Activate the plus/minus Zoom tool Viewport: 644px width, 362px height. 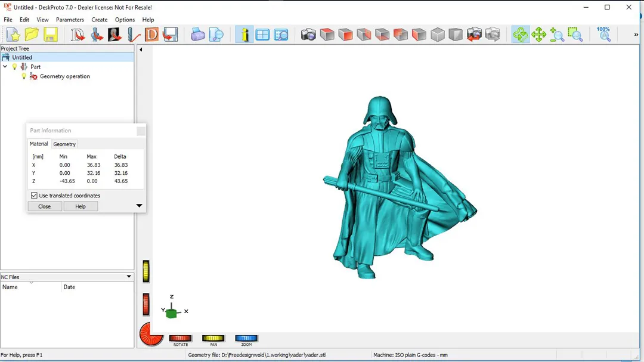(x=557, y=35)
